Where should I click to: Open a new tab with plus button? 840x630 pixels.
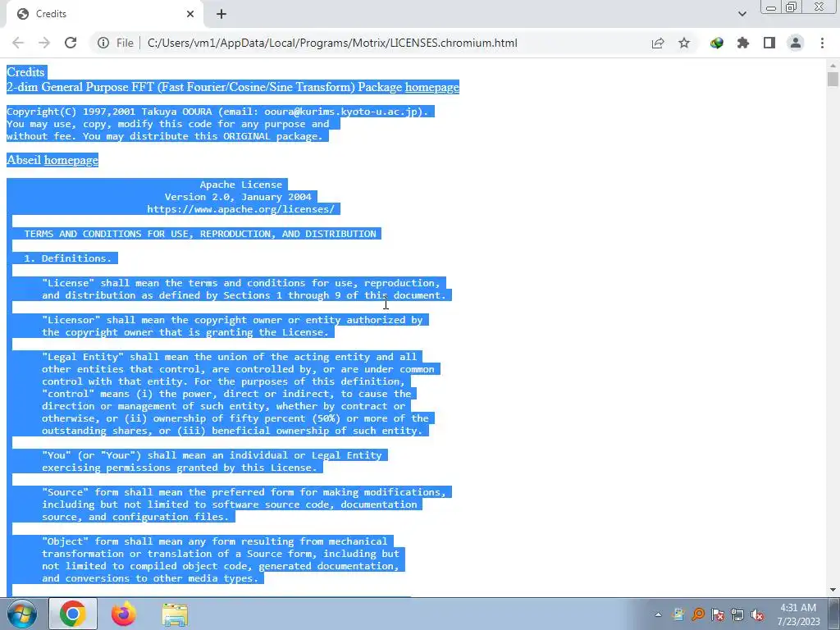tap(221, 14)
